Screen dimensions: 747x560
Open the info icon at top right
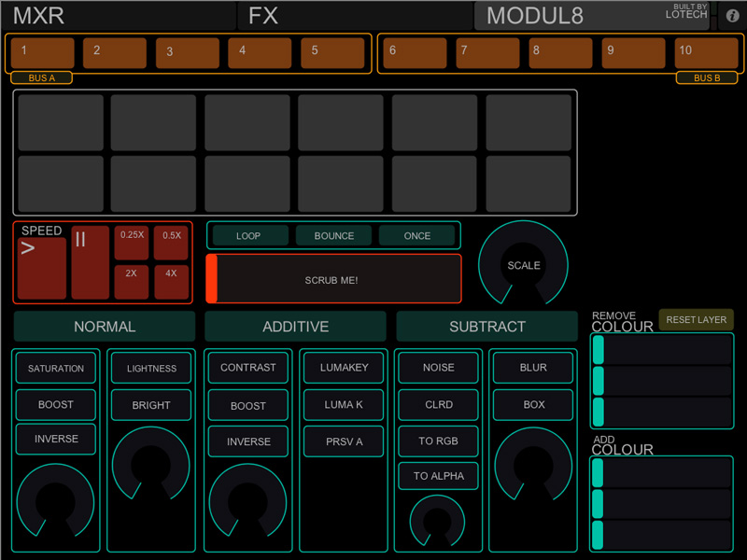[x=732, y=16]
